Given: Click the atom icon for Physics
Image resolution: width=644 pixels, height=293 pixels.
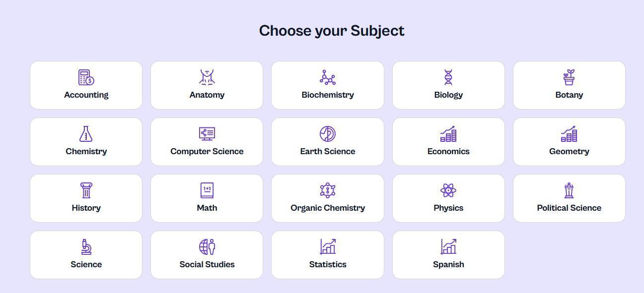Looking at the screenshot, I should (448, 190).
